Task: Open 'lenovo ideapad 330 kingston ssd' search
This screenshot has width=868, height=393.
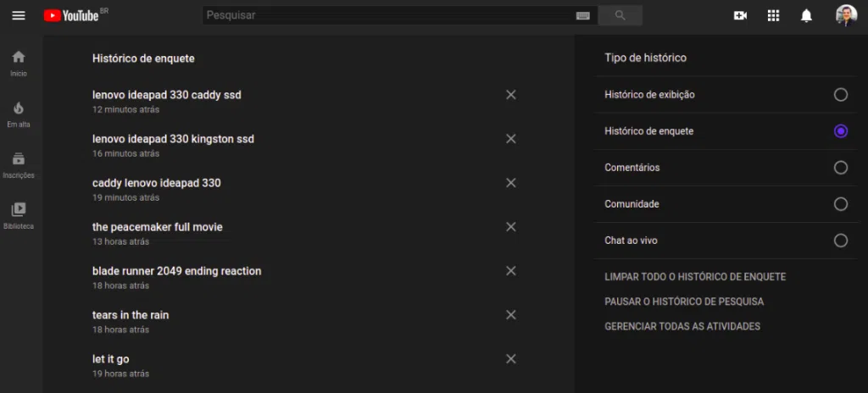Action: [x=173, y=139]
